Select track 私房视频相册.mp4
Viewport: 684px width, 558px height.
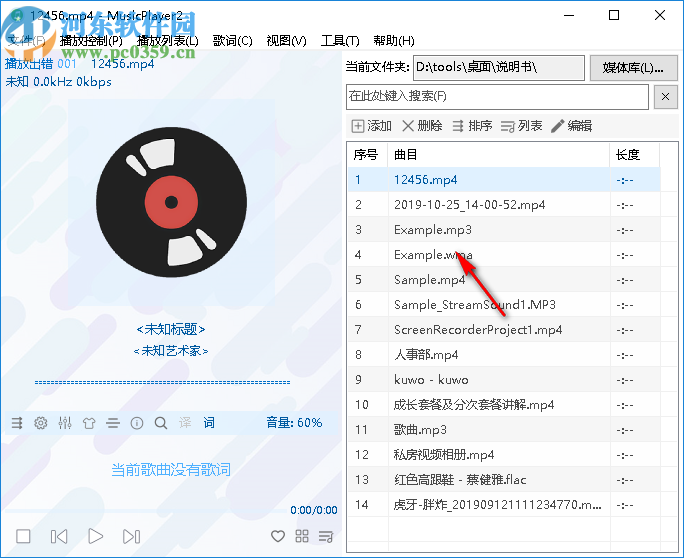tap(504, 455)
